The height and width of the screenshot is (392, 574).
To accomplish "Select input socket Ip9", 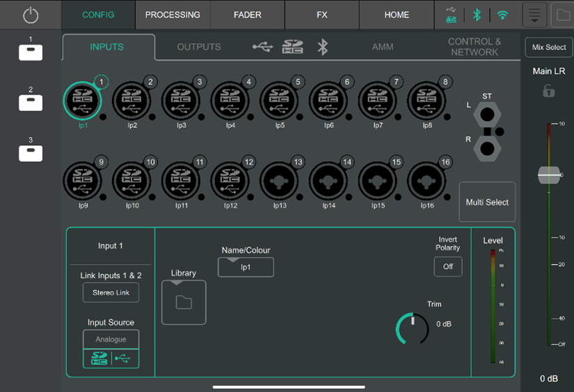I will (82, 181).
